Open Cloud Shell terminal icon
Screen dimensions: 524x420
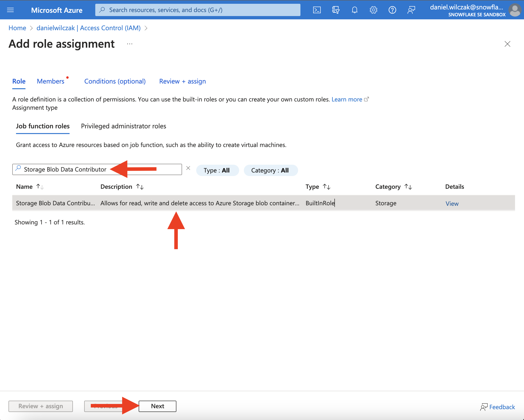pos(317,10)
